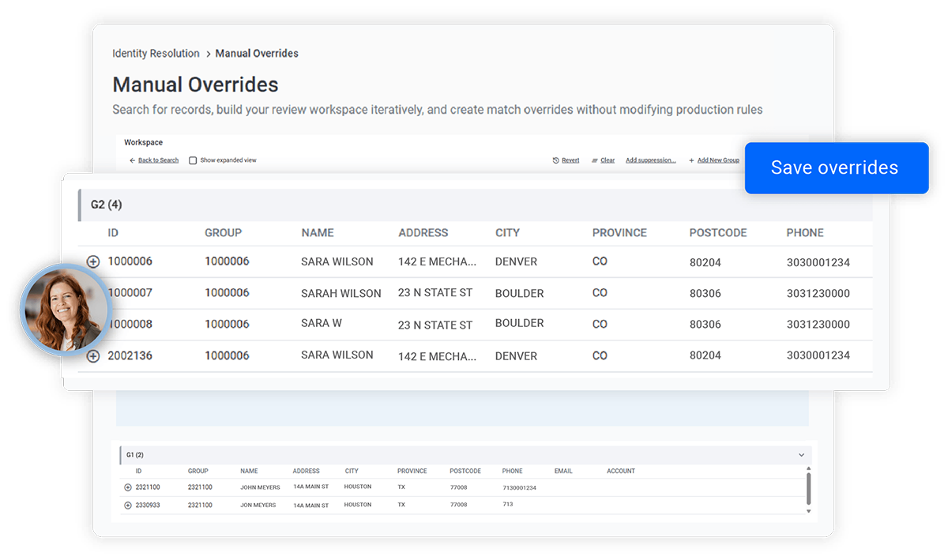The width and height of the screenshot is (948, 560).
Task: Click the G1 table vertical scrollbar thumb
Action: tap(808, 489)
